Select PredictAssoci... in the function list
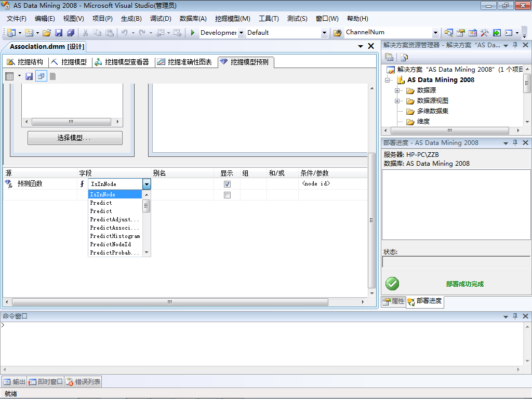Image resolution: width=532 pixels, height=399 pixels. coord(115,228)
